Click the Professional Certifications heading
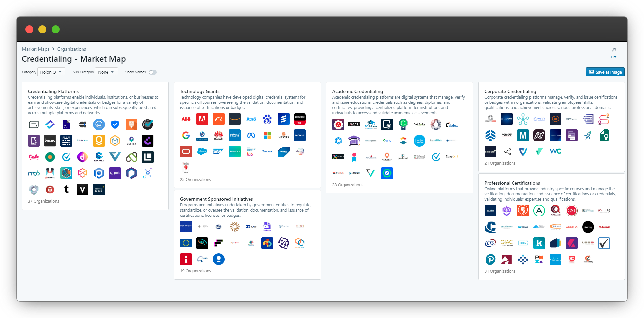644x318 pixels. click(512, 183)
